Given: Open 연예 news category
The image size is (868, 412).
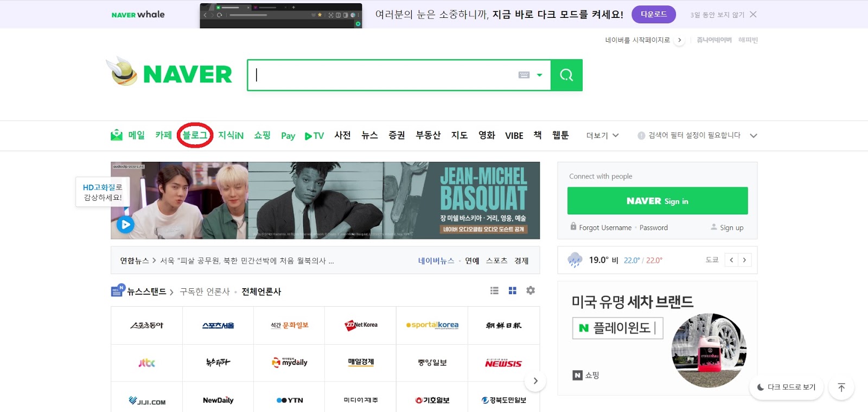Looking at the screenshot, I should pos(472,261).
